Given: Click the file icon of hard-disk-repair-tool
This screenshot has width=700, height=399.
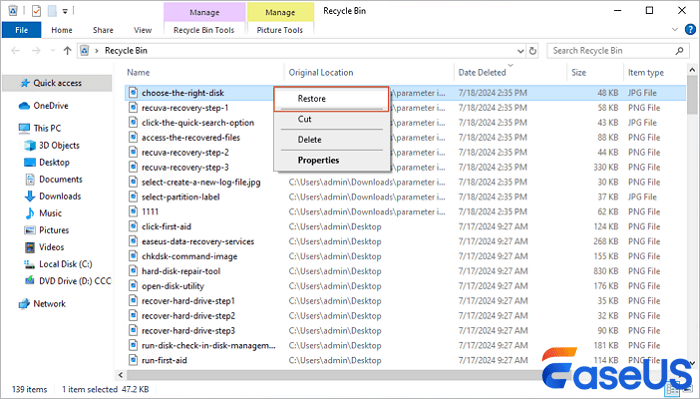Looking at the screenshot, I should point(133,271).
